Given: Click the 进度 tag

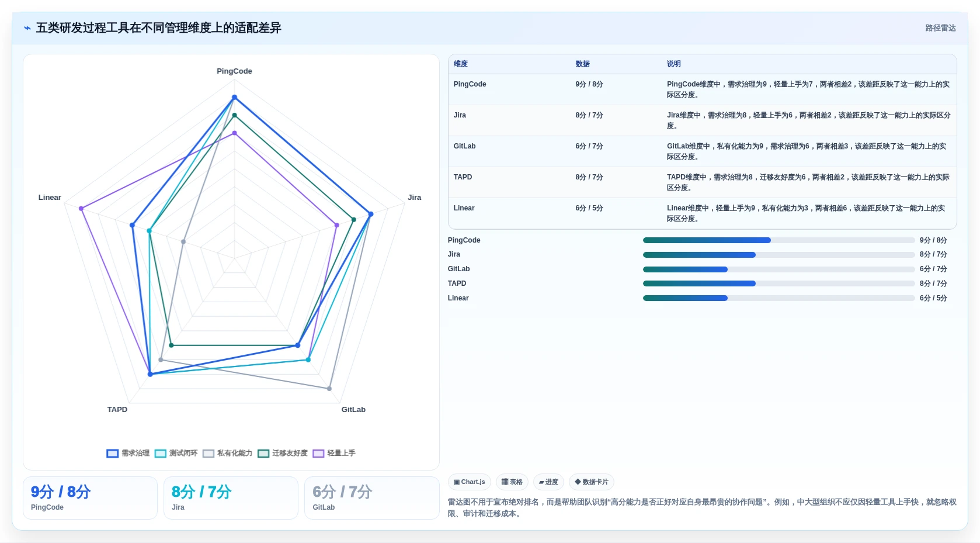Looking at the screenshot, I should coord(548,482).
